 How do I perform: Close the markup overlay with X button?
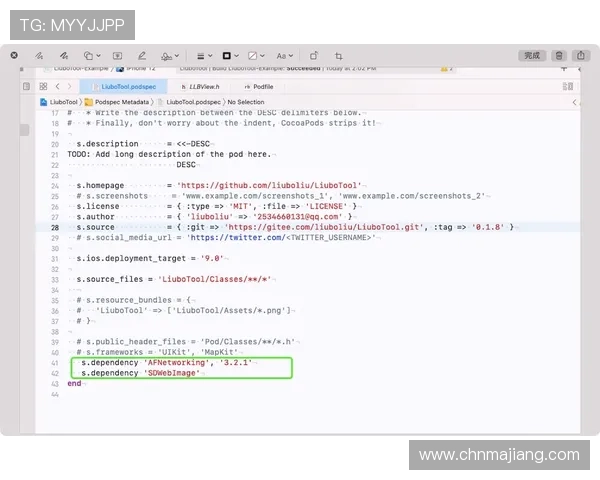pos(14,56)
